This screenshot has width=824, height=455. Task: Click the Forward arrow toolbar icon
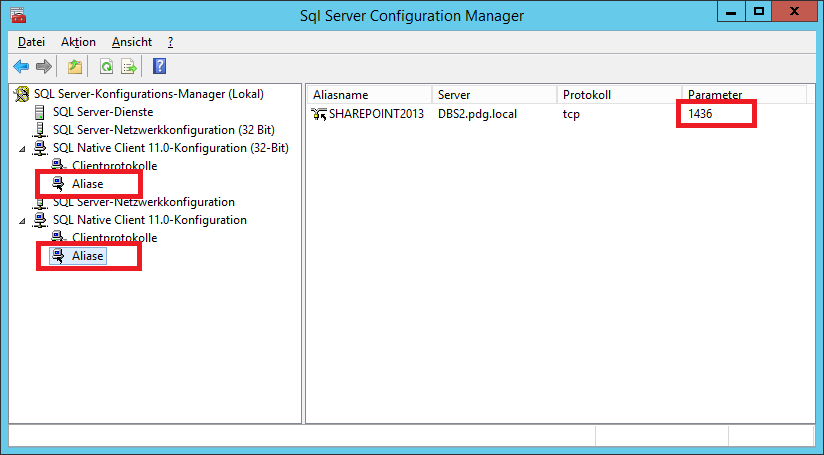43,67
